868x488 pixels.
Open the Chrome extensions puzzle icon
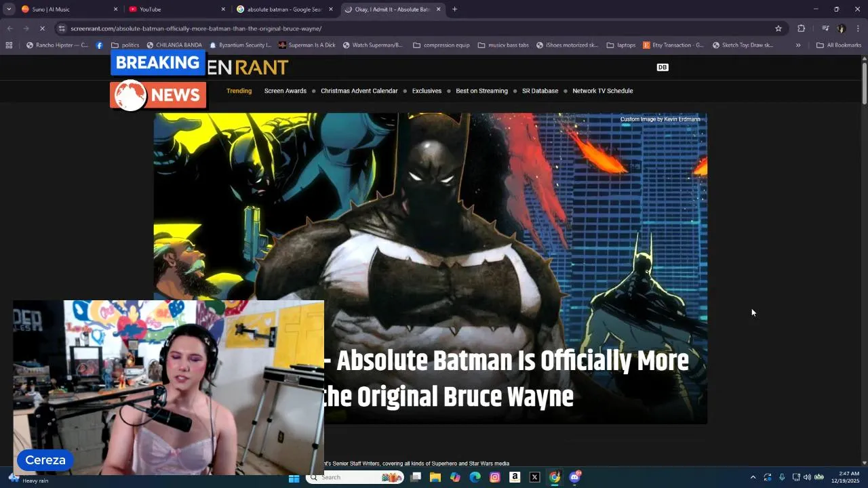[802, 28]
